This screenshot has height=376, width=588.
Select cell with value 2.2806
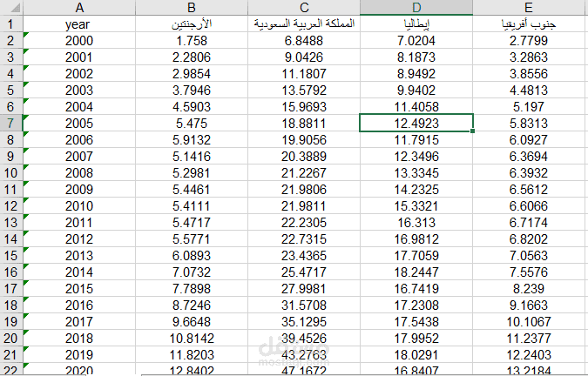tap(192, 57)
